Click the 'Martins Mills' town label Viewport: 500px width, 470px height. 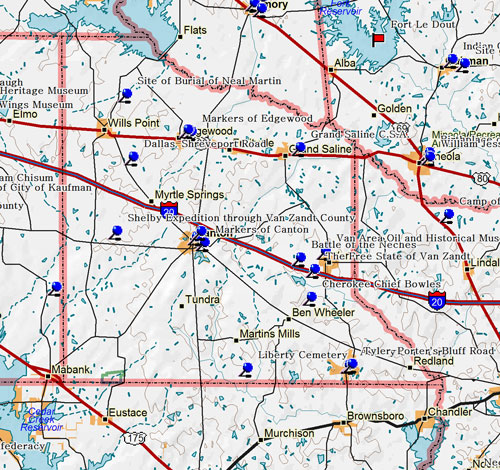pos(270,334)
